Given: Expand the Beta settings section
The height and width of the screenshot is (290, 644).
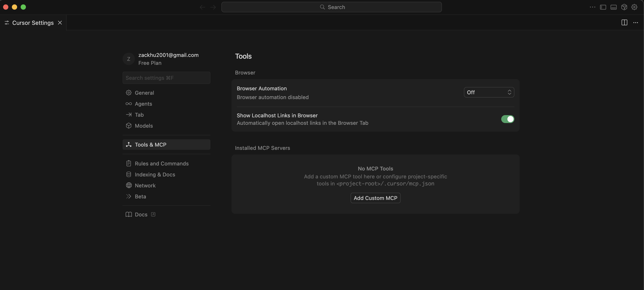Looking at the screenshot, I should point(140,196).
